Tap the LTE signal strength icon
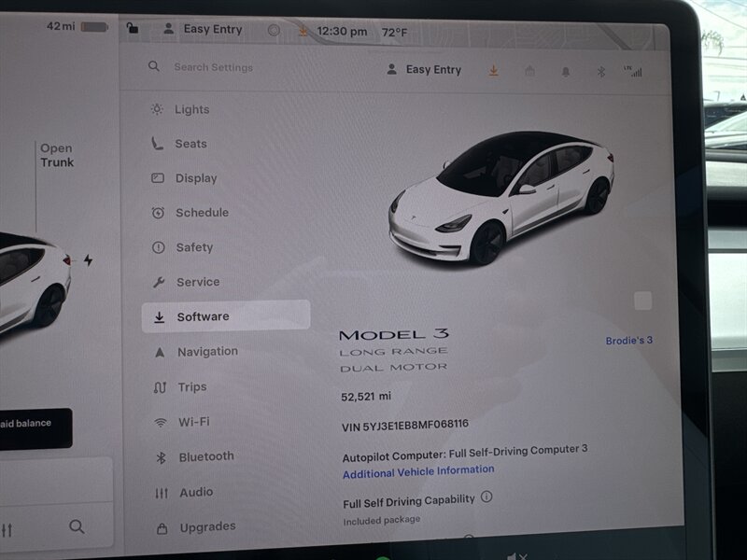Screen dimensions: 747x560 (x=636, y=71)
